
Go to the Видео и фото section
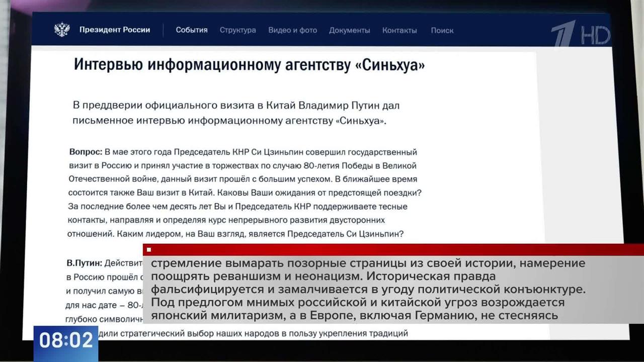[x=293, y=30]
